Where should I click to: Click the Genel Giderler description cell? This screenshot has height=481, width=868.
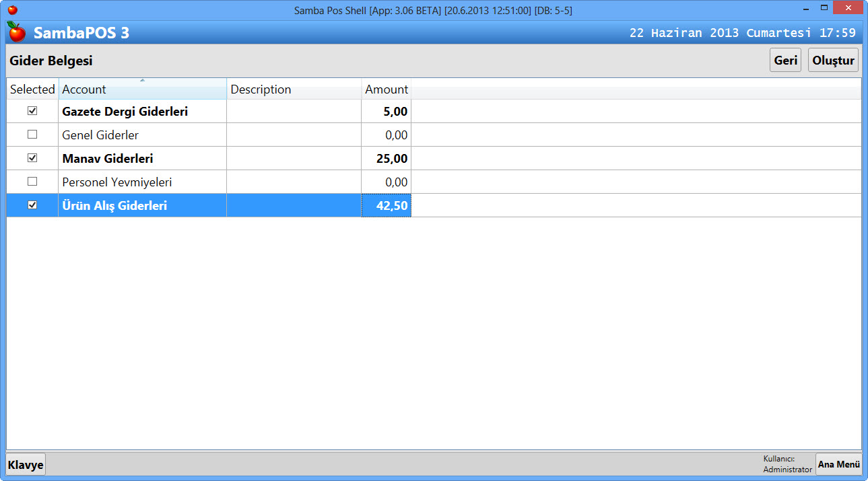tap(294, 135)
